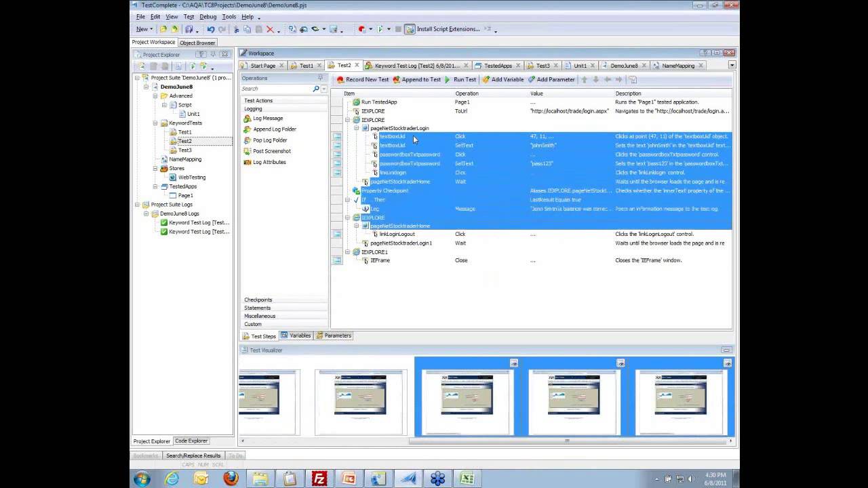Viewport: 868px width, 488px height.
Task: Click the Append to Test button
Action: (x=416, y=79)
